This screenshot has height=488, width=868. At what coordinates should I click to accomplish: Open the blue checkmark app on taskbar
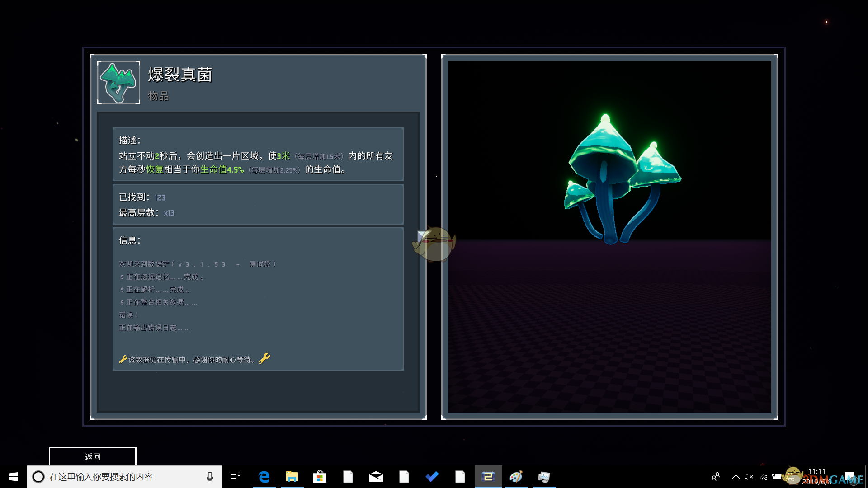pos(432,477)
